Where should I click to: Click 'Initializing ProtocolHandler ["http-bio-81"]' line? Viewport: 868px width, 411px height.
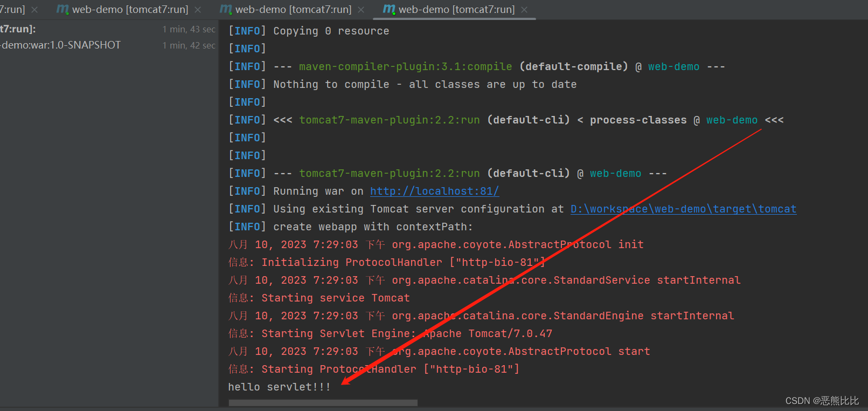(403, 262)
